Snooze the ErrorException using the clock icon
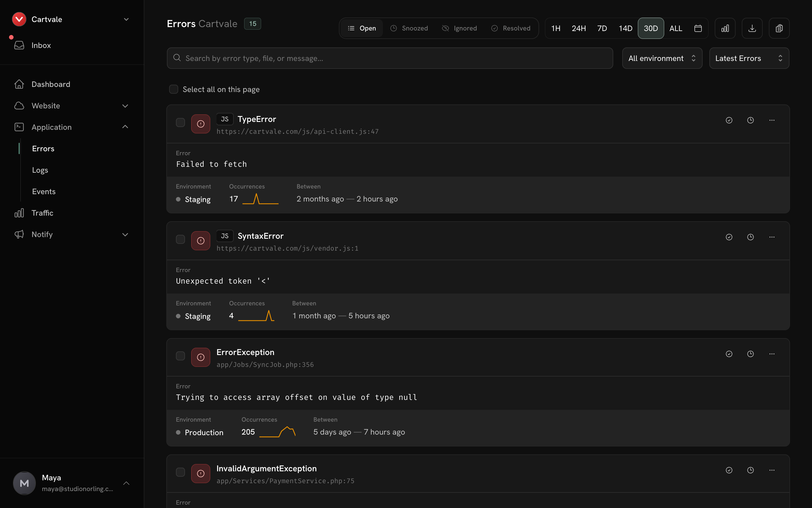 751,354
